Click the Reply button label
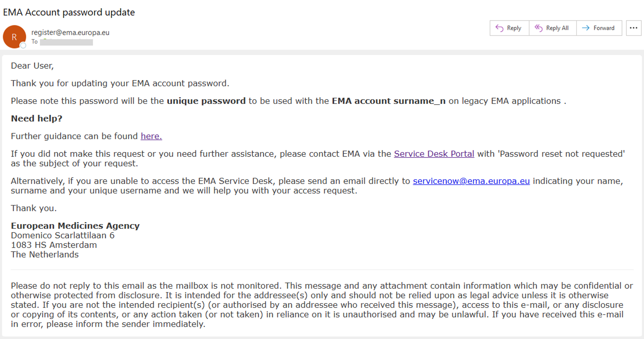 coord(514,28)
